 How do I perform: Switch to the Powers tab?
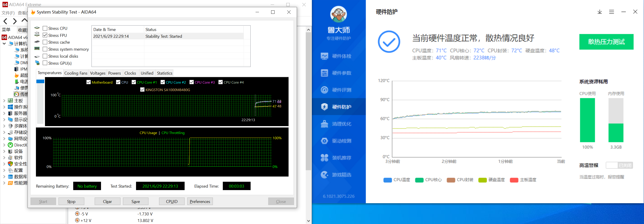[x=115, y=73]
